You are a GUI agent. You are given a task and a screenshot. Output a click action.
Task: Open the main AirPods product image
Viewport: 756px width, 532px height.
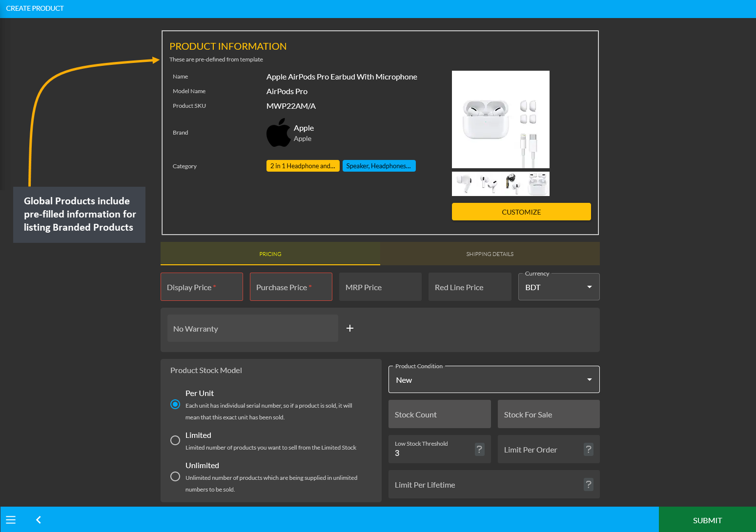501,119
